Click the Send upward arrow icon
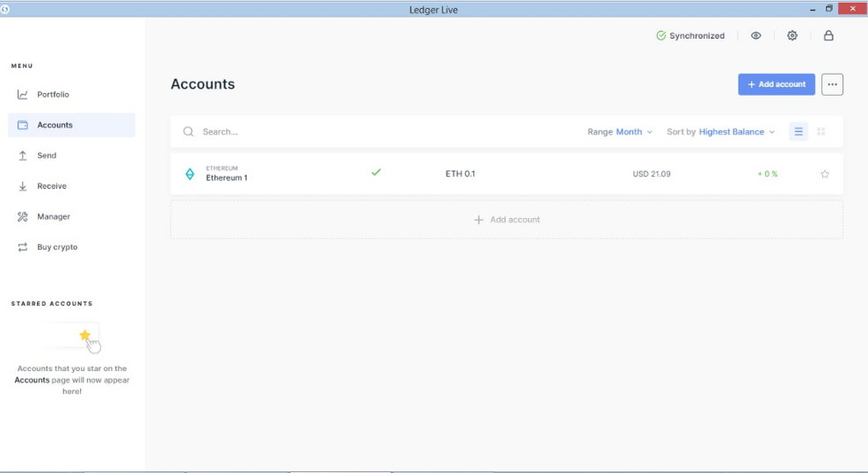 click(x=23, y=156)
